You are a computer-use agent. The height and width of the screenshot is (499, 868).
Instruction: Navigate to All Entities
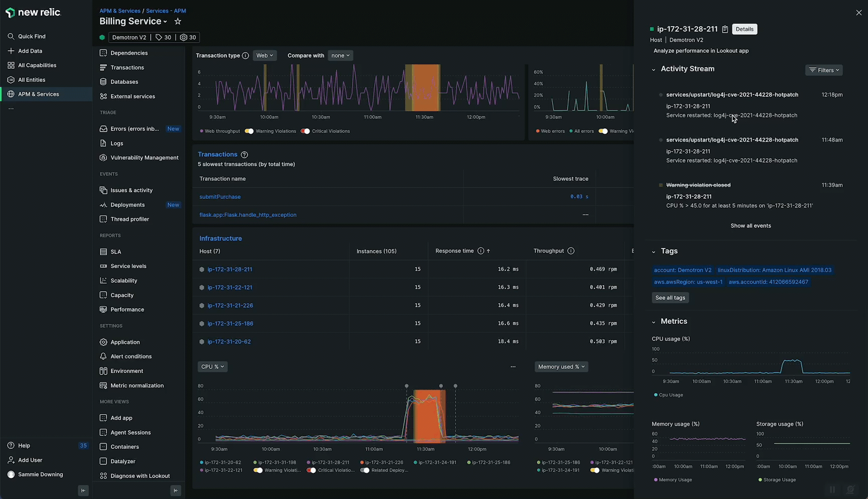(x=31, y=79)
